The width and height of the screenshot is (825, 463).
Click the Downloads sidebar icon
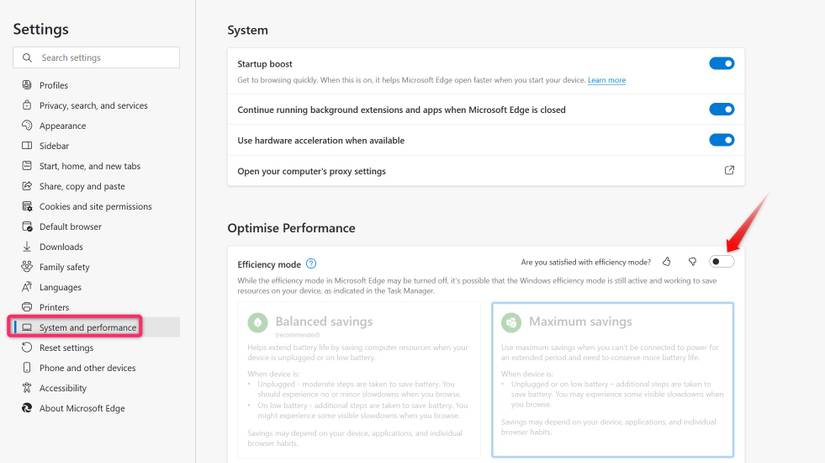coord(27,247)
